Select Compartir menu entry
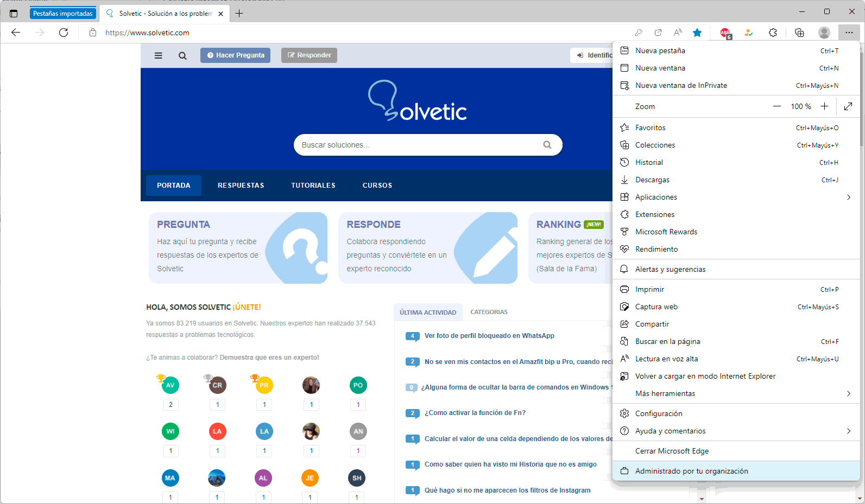 736,324
